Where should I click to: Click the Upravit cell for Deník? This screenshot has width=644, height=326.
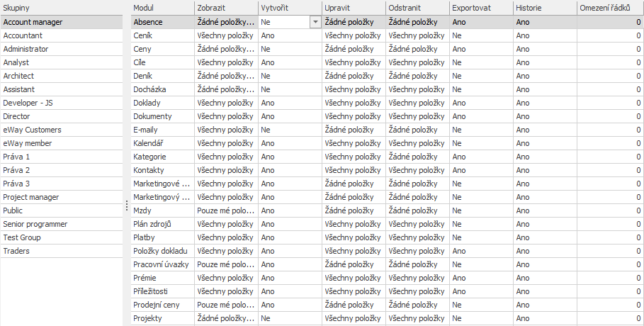tap(354, 76)
